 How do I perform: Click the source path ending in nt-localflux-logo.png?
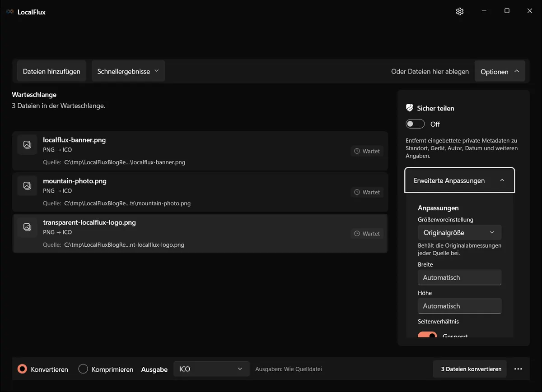tap(124, 245)
